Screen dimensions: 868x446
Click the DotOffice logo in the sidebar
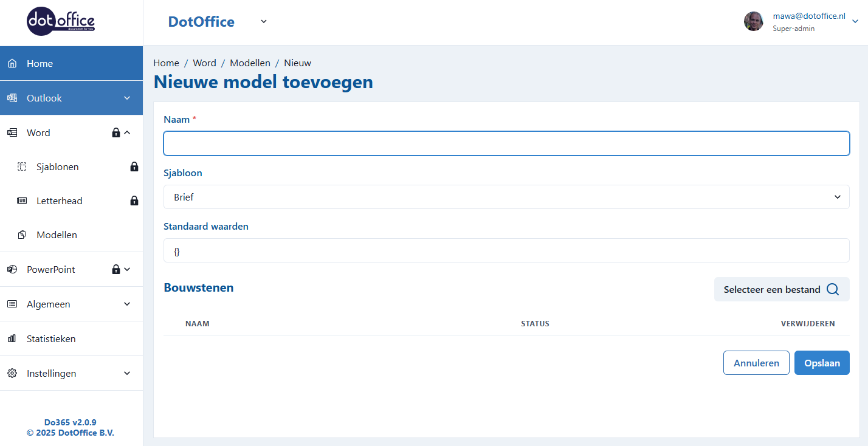(x=61, y=22)
